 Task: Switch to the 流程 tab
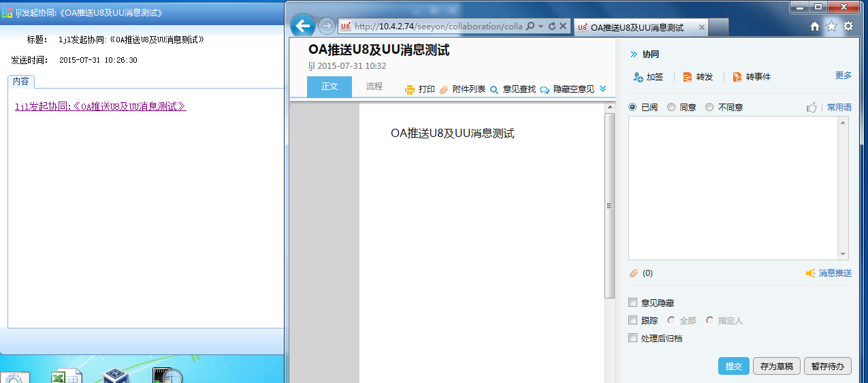[374, 87]
